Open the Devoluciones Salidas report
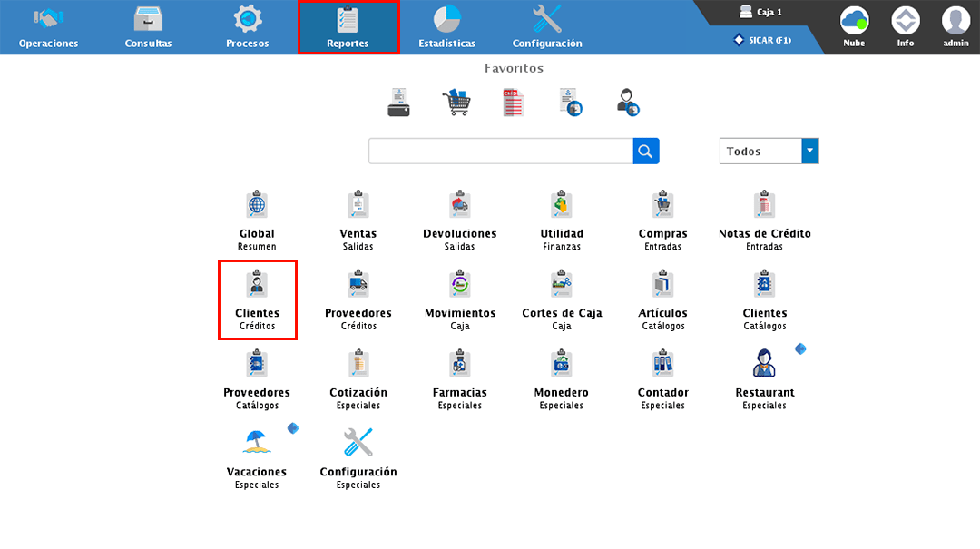The height and width of the screenshot is (549, 980). coord(459,207)
